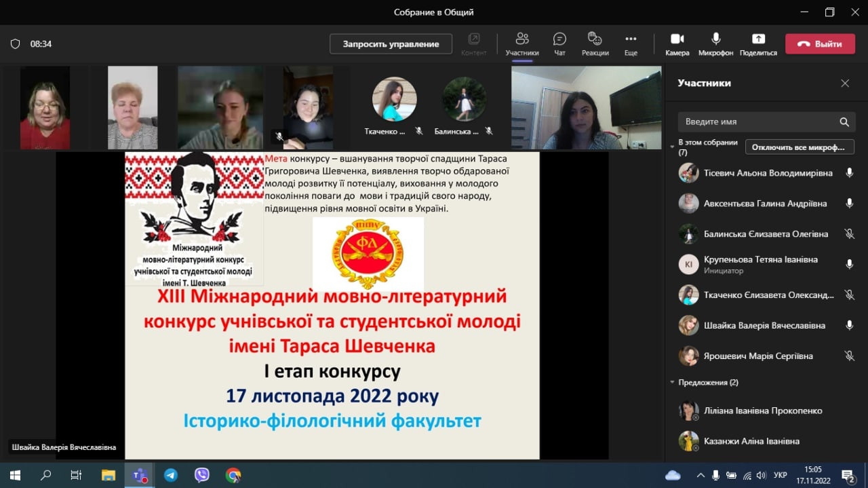
Task: Click muted mic icon next to Ярошевич Марія Сергіївна
Action: point(849,356)
